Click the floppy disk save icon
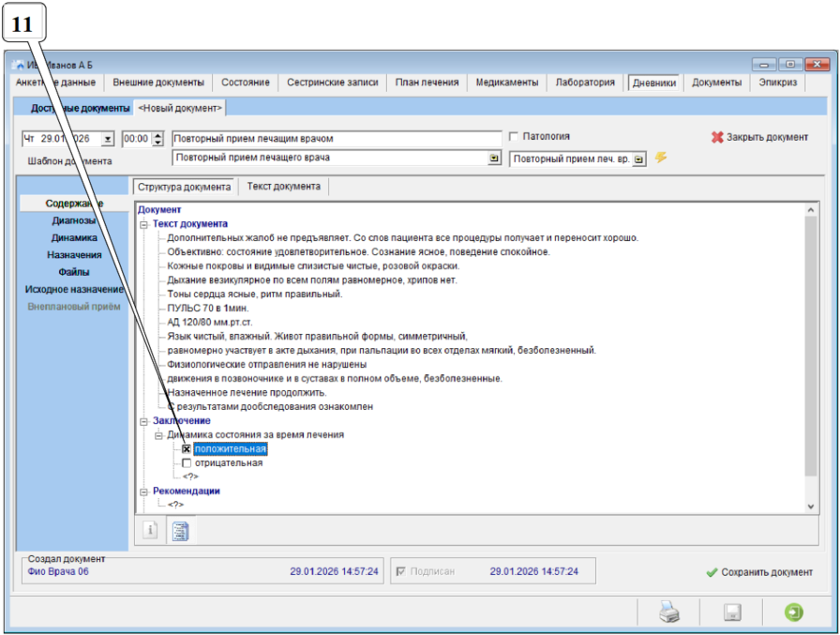The image size is (840, 635). coord(732,612)
